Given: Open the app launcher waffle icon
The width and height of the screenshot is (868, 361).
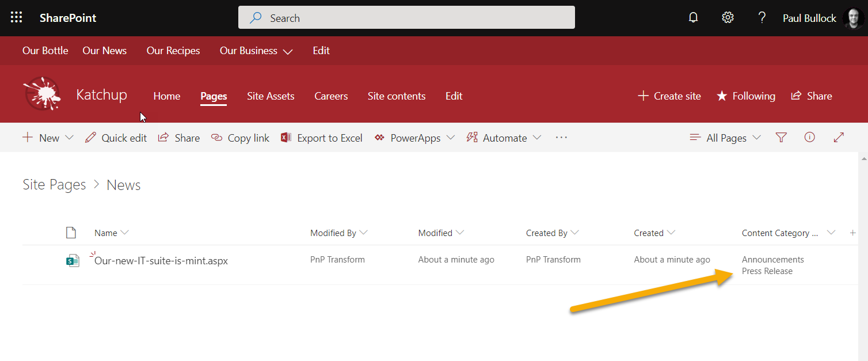Looking at the screenshot, I should (17, 18).
